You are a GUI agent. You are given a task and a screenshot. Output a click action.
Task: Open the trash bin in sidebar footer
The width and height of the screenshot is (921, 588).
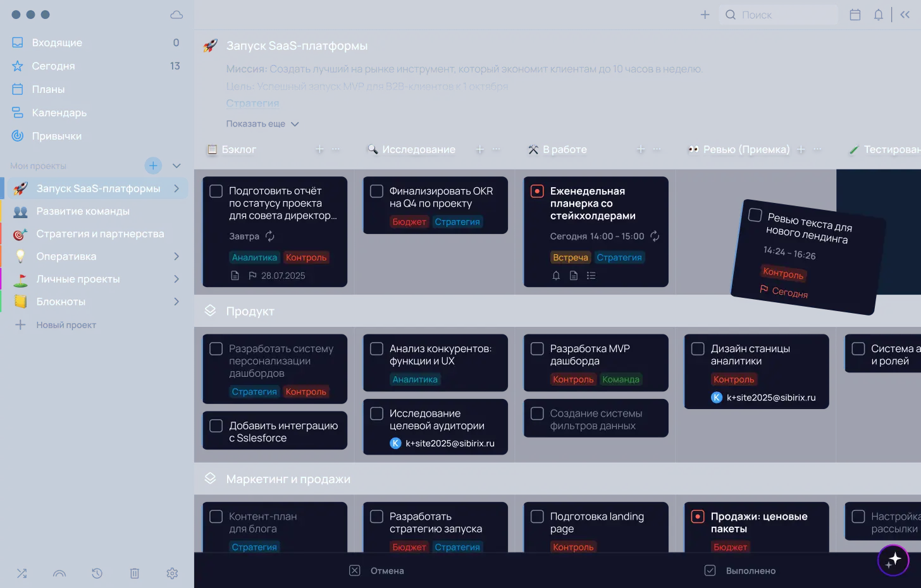coord(135,573)
